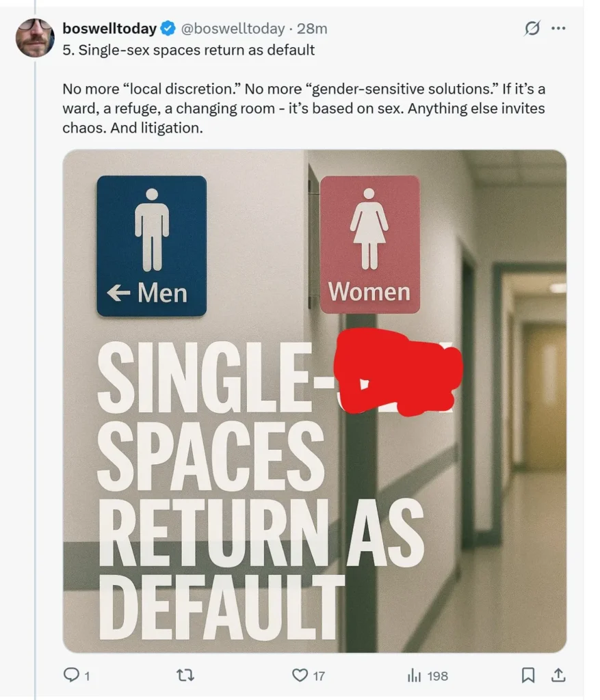Click the 198 views count
The height and width of the screenshot is (700, 600).
[x=437, y=676]
